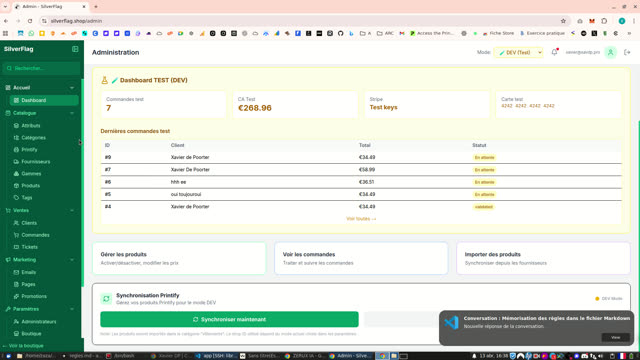The image size is (640, 360).
Task: Open Administrateurs under Paramètres
Action: click(x=39, y=322)
